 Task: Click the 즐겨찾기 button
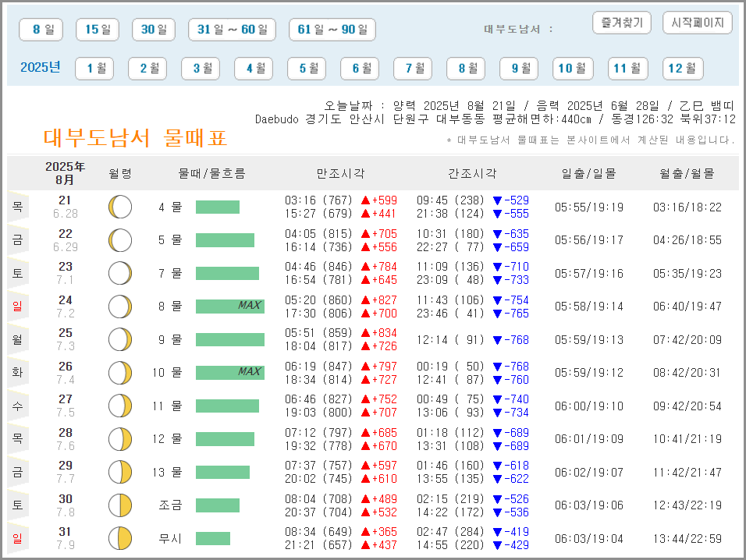pos(621,23)
